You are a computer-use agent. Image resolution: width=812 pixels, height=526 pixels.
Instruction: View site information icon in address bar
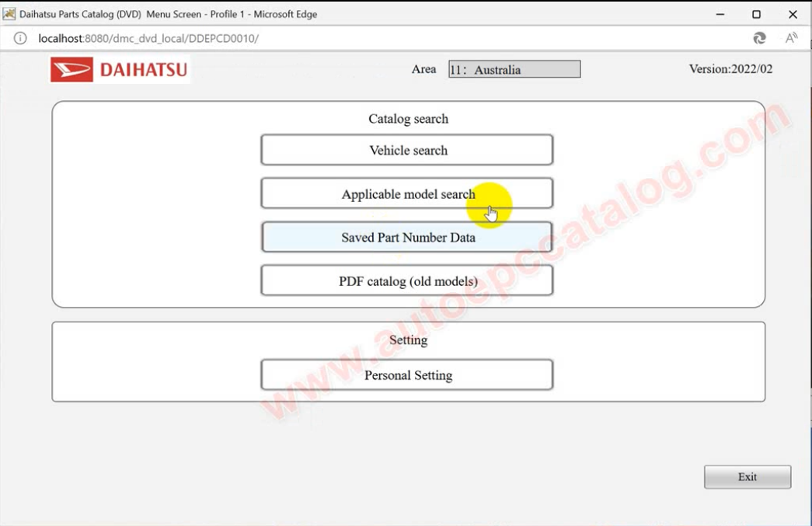point(20,38)
